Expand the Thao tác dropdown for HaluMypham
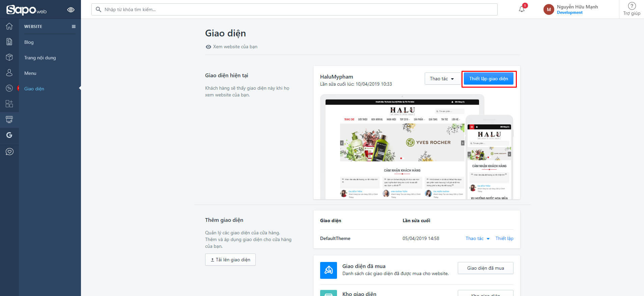The image size is (644, 296). [x=442, y=79]
